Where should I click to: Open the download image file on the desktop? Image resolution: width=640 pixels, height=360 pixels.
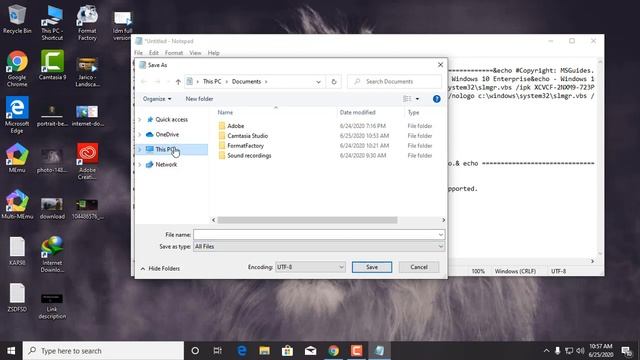[52, 209]
